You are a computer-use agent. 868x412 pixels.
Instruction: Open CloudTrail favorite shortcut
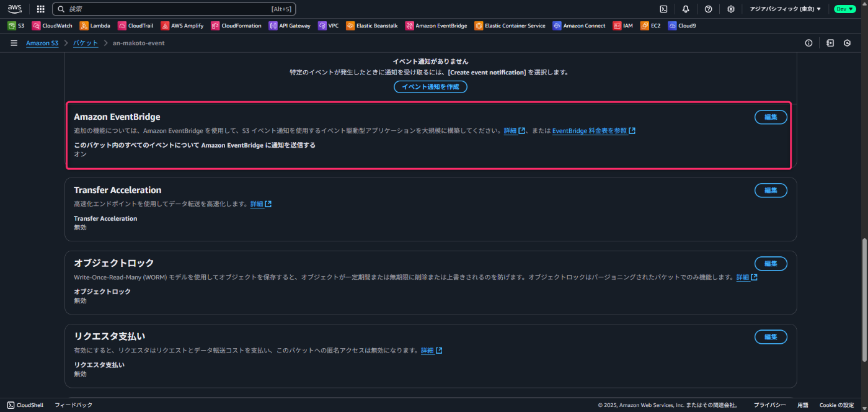(135, 26)
